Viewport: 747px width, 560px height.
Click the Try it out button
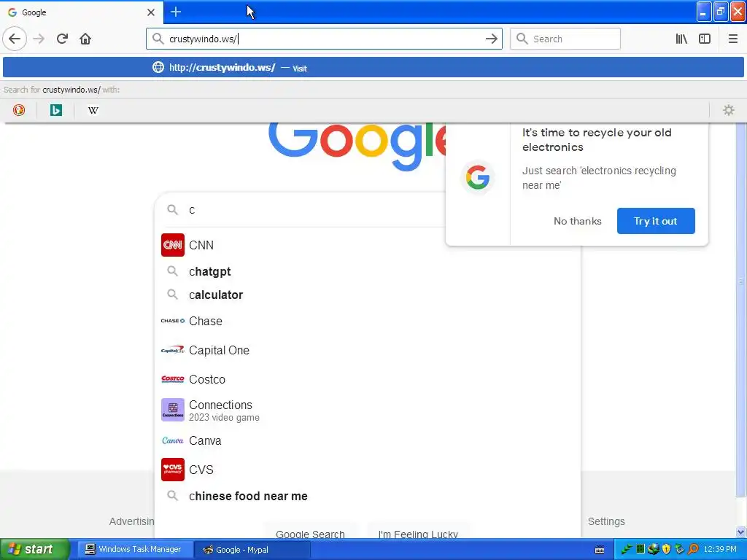pyautogui.click(x=656, y=221)
